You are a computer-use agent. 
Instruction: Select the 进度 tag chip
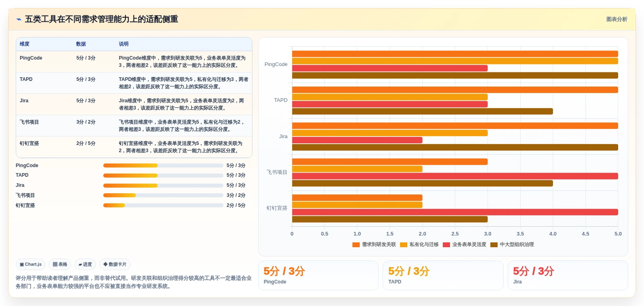(85, 265)
